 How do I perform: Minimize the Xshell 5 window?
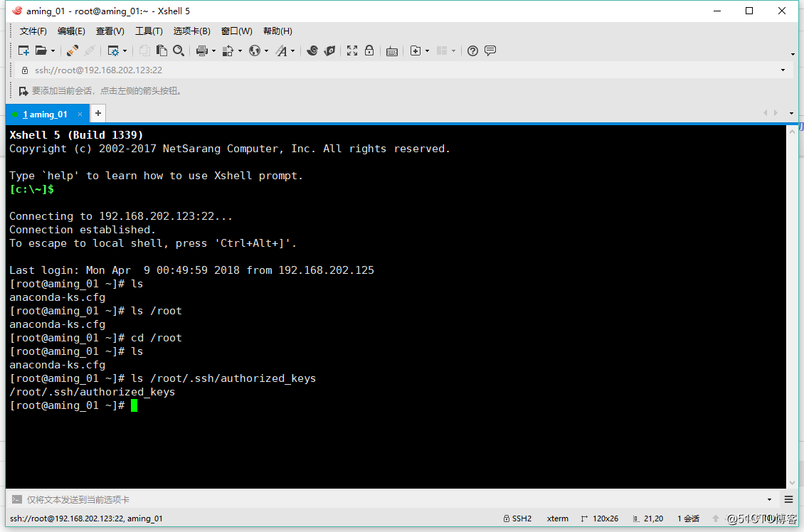717,11
